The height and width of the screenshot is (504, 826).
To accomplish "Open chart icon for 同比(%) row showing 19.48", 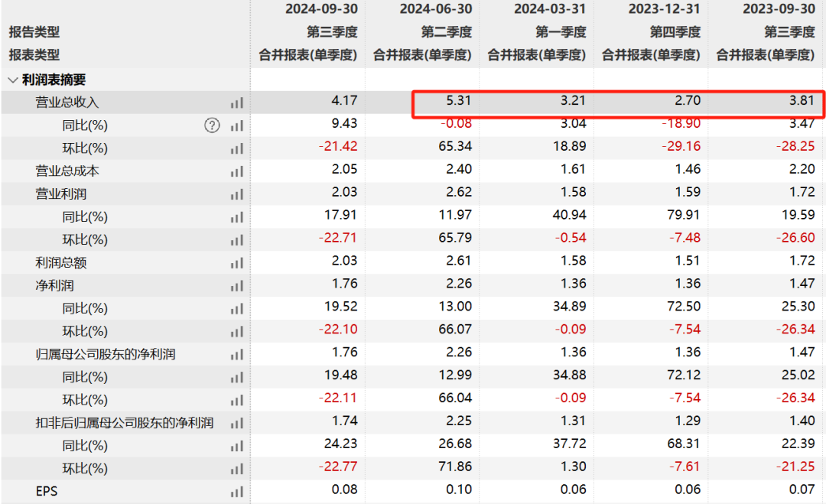I will (237, 377).
